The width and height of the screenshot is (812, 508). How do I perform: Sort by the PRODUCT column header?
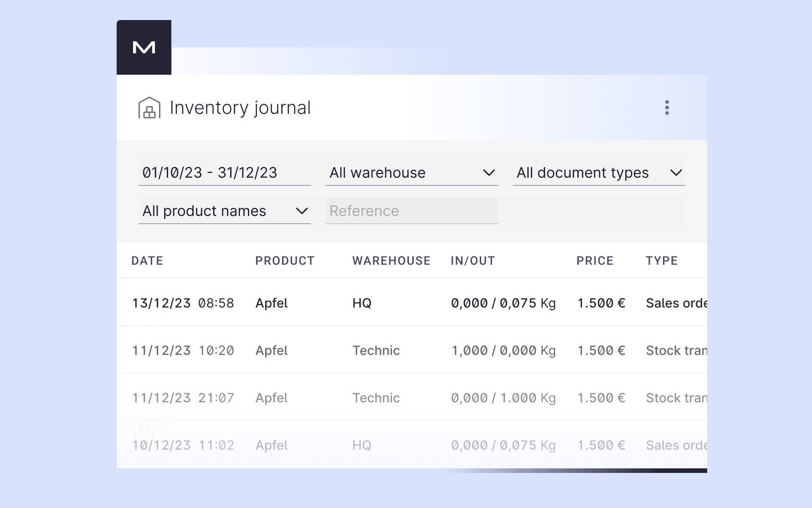(x=285, y=261)
